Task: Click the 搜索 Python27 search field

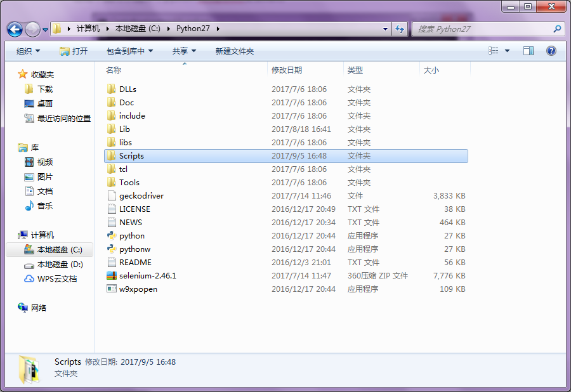Action: (482, 29)
